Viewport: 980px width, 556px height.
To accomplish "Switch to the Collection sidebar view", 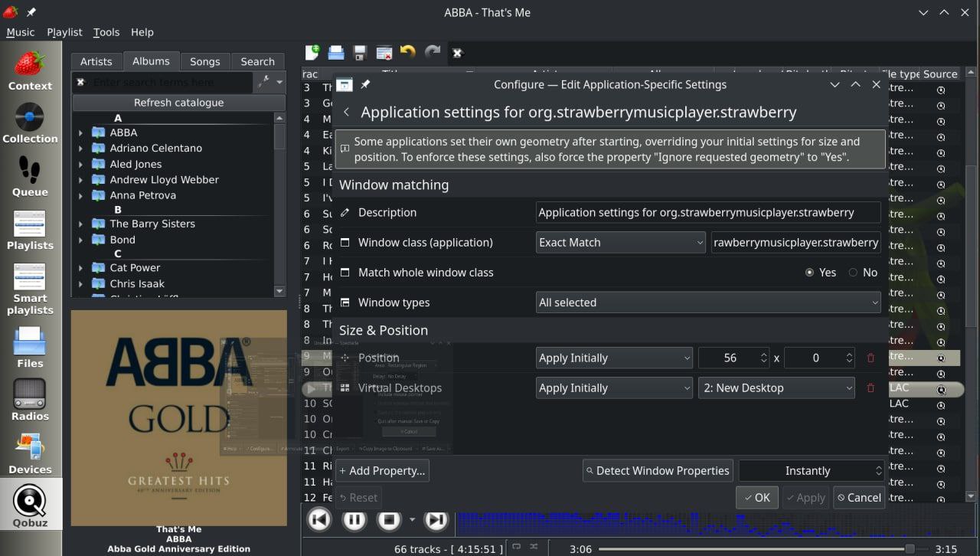I will pos(30,123).
